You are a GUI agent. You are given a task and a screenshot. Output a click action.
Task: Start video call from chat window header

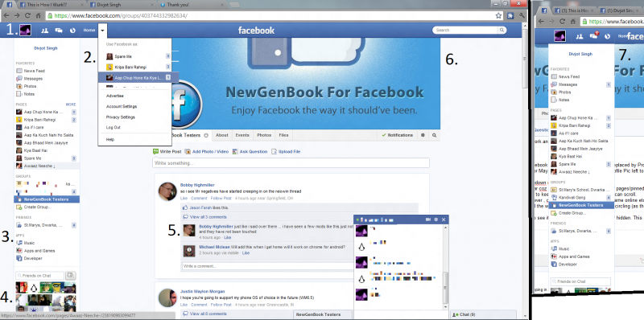tap(428, 219)
